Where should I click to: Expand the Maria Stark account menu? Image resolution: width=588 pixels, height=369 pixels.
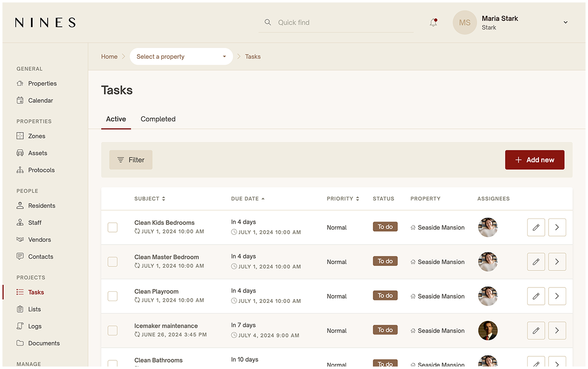pos(565,22)
